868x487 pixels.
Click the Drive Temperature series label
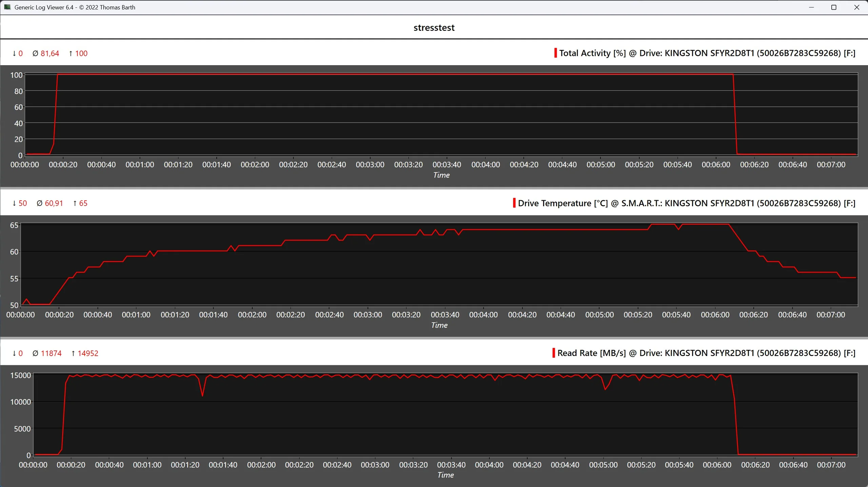(687, 203)
